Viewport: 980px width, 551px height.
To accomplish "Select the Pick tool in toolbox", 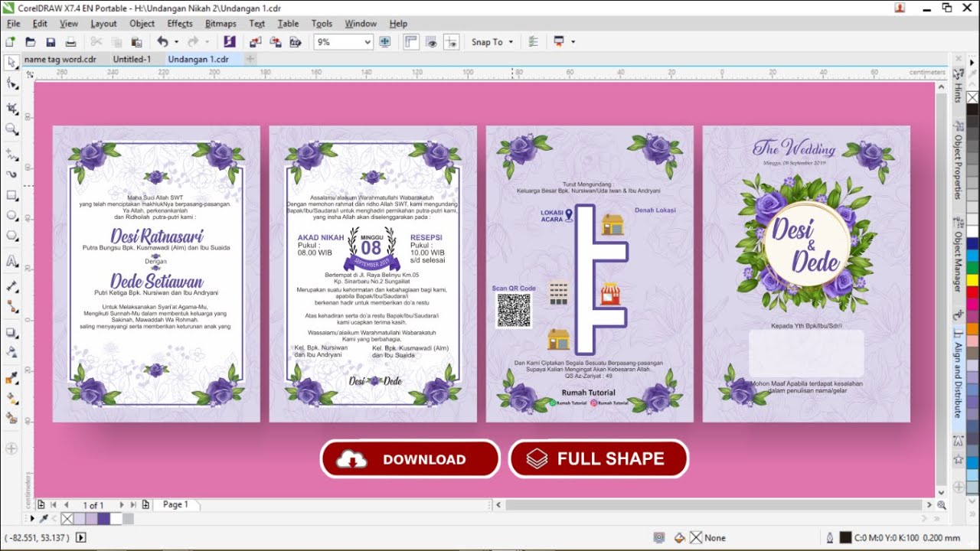I will click(x=11, y=61).
